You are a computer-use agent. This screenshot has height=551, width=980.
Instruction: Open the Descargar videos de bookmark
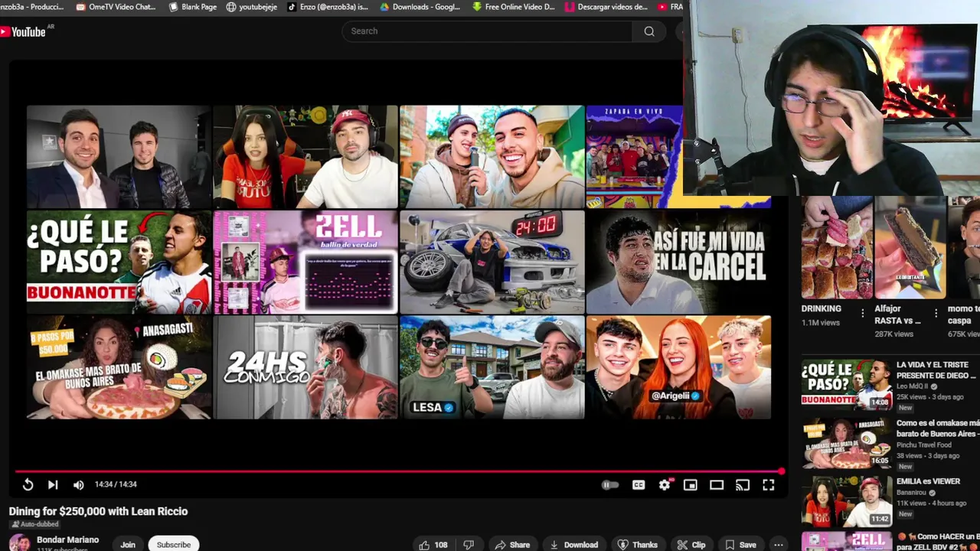point(606,7)
